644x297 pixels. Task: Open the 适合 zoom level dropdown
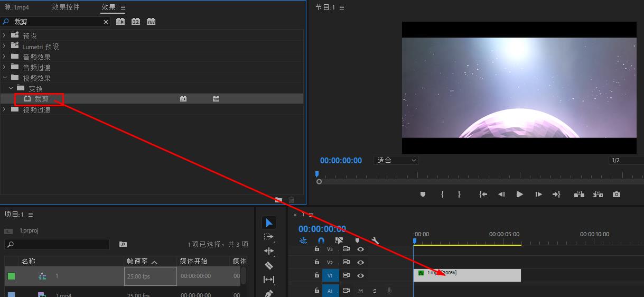tap(396, 160)
